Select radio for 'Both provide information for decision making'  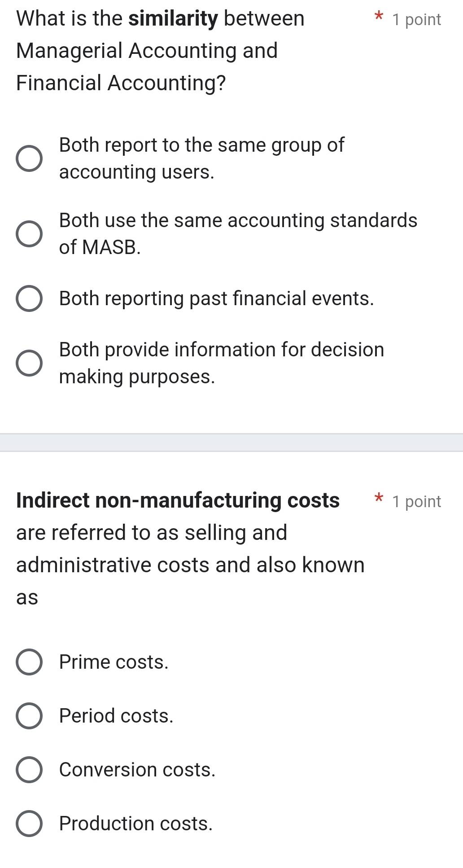[30, 363]
